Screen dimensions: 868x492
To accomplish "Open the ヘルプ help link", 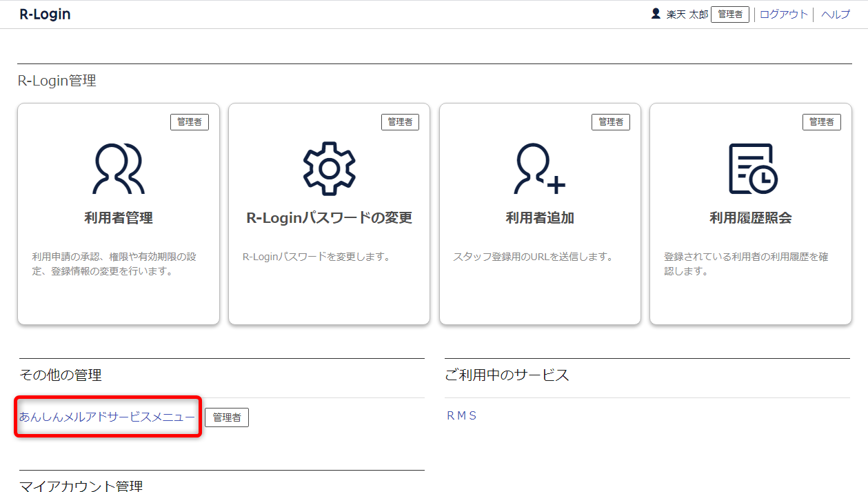I will tap(836, 14).
